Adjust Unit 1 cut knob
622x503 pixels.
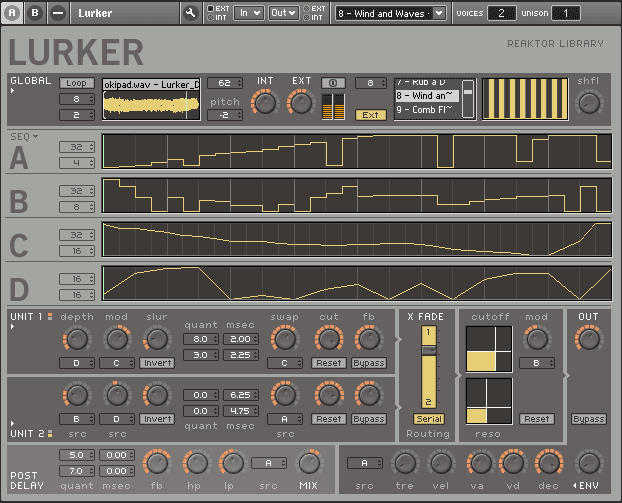[x=329, y=339]
